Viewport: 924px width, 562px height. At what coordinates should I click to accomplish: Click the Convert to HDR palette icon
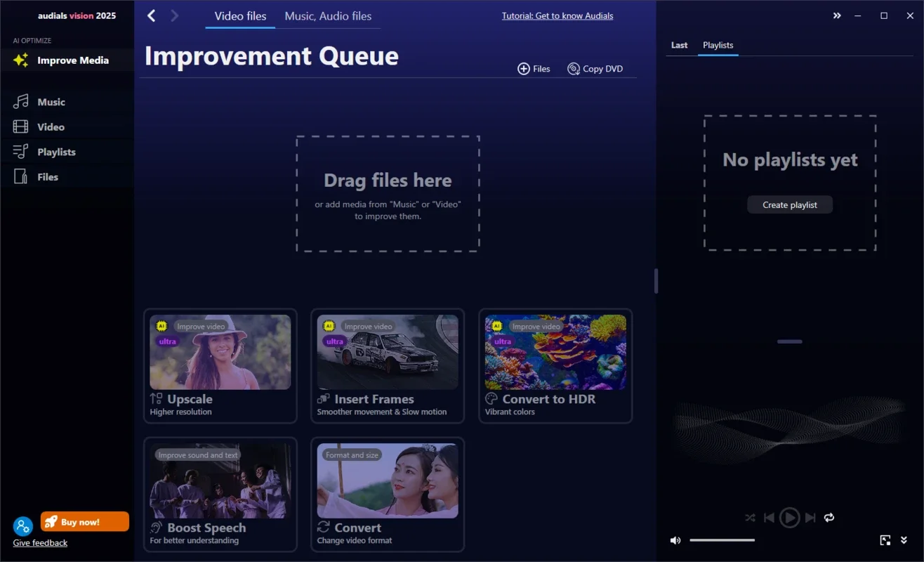pyautogui.click(x=491, y=399)
